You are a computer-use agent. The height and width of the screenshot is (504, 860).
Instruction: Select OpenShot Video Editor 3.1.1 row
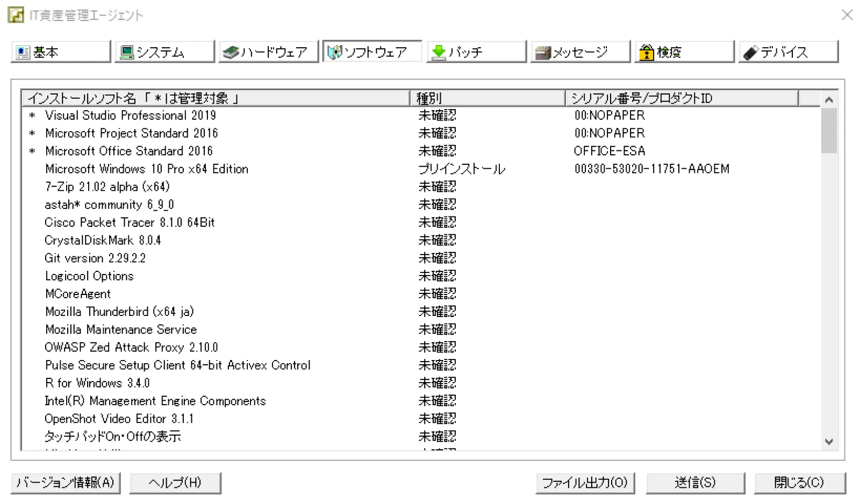coord(421,419)
